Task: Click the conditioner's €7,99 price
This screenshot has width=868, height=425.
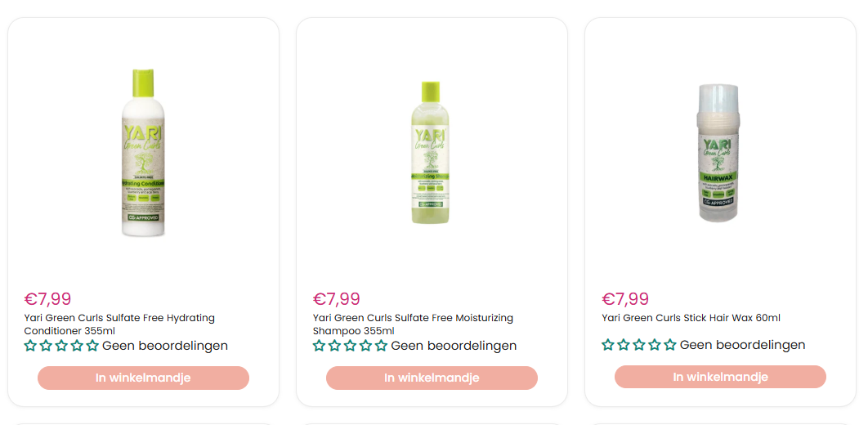Action: [x=47, y=299]
